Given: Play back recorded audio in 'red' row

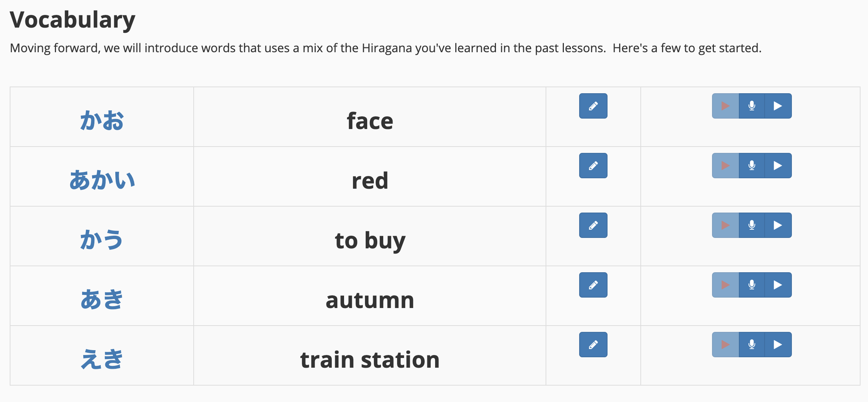Looking at the screenshot, I should pos(725,166).
